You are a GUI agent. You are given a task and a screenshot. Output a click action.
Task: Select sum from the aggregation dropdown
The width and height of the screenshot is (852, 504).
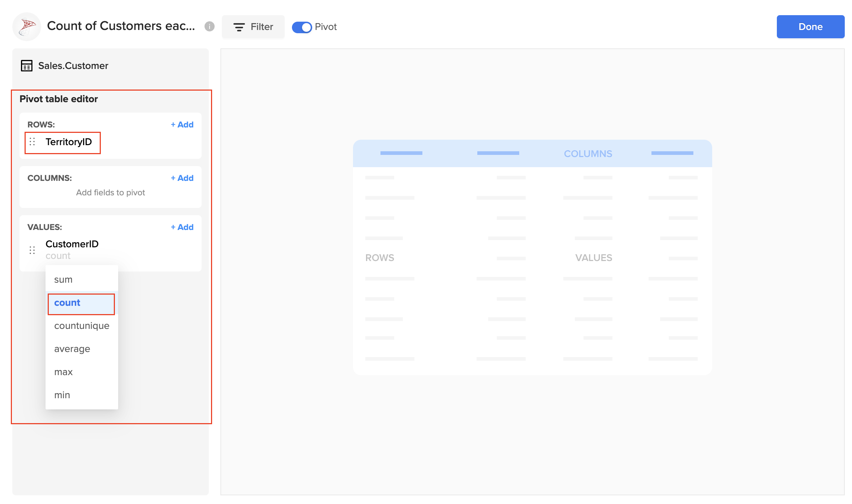pos(63,279)
